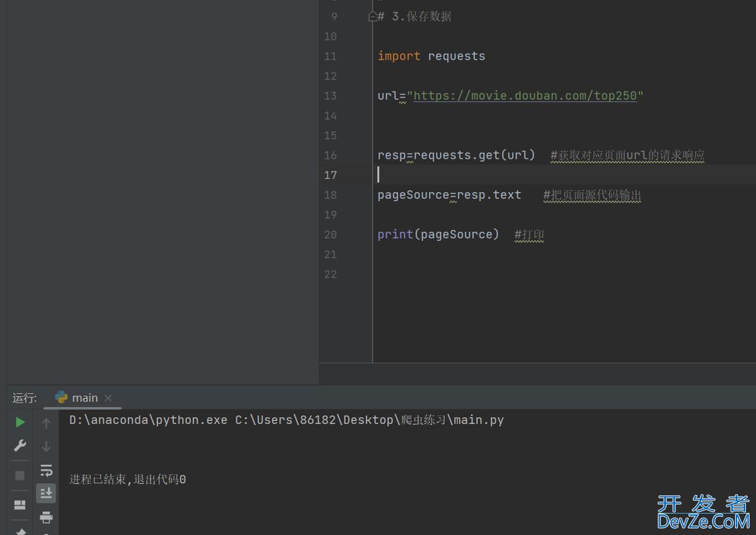
Task: Close the main run tab
Action: [108, 398]
